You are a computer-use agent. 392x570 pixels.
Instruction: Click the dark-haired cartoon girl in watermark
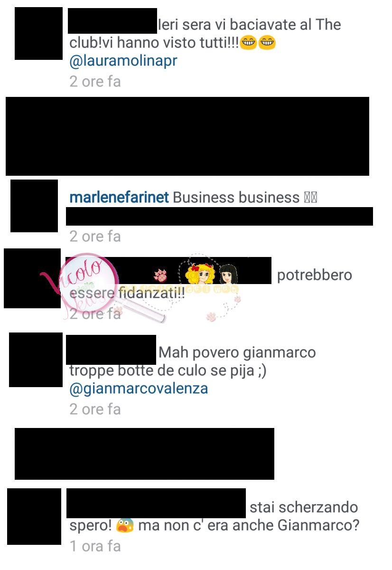tap(228, 274)
